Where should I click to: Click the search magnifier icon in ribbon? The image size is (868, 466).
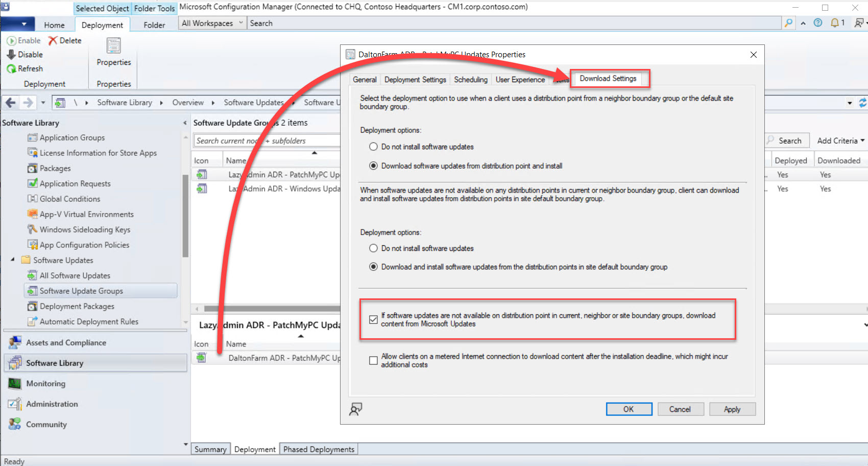[789, 23]
